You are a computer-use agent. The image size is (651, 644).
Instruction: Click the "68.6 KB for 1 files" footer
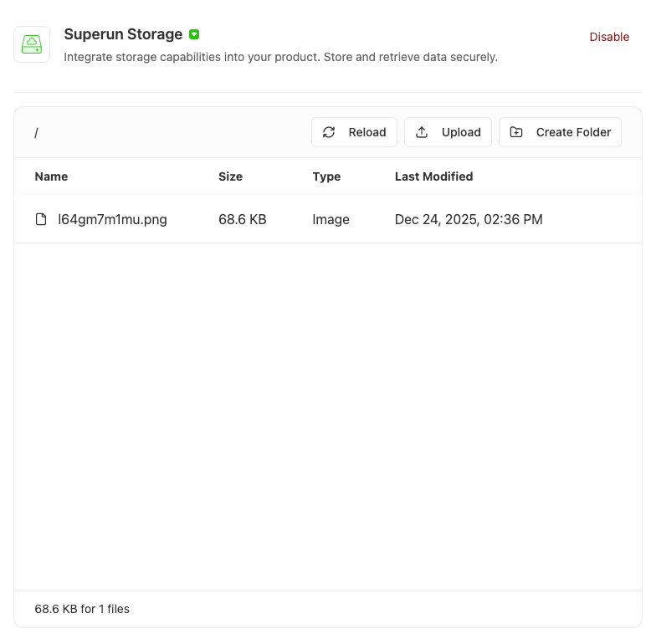pyautogui.click(x=82, y=609)
